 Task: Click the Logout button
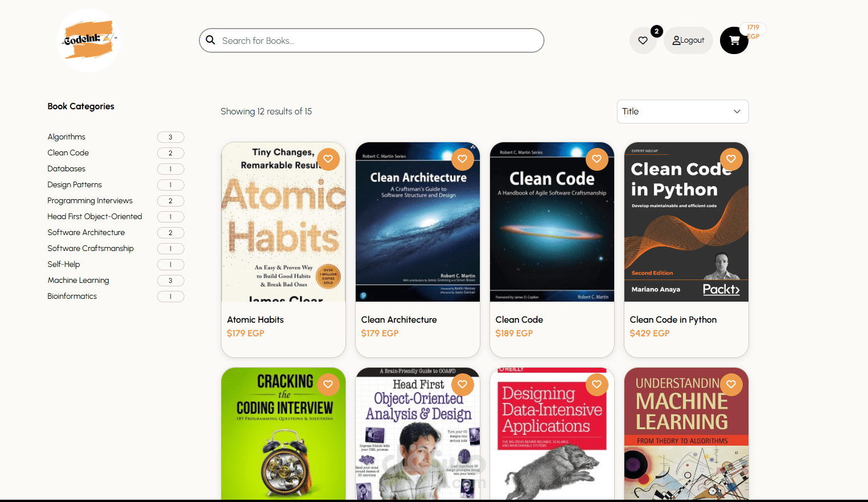coord(688,40)
